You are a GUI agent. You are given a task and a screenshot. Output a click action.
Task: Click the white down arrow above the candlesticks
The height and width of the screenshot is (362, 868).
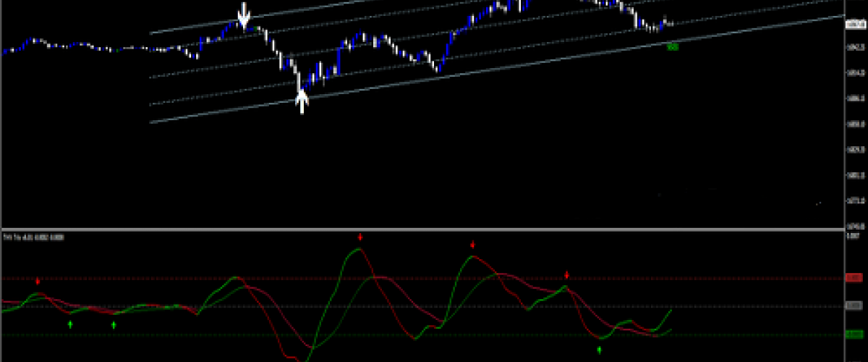pos(244,13)
